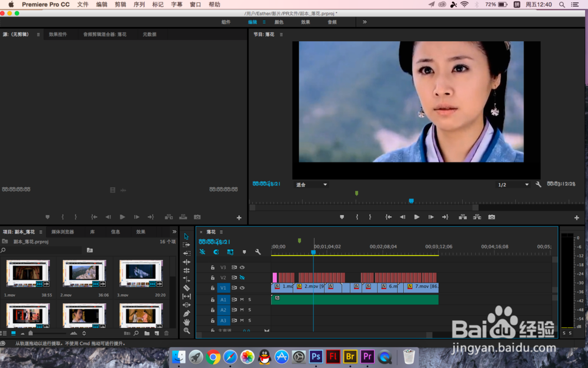Select the Track Select Forward tool

(x=186, y=245)
